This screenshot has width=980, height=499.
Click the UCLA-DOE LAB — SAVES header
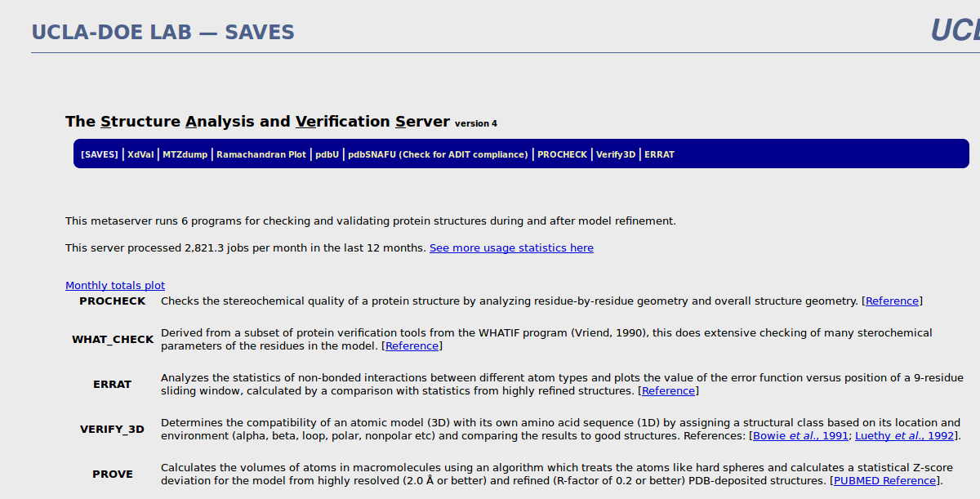(x=163, y=32)
